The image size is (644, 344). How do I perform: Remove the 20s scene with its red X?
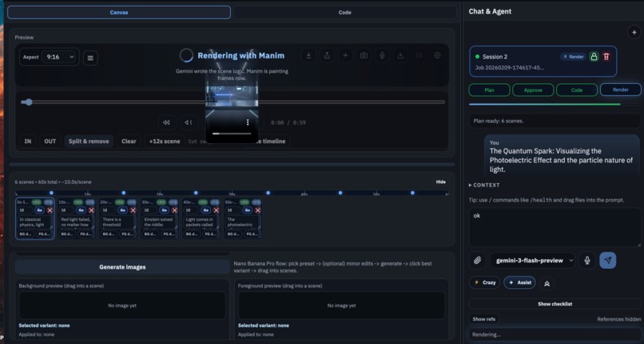click(133, 210)
